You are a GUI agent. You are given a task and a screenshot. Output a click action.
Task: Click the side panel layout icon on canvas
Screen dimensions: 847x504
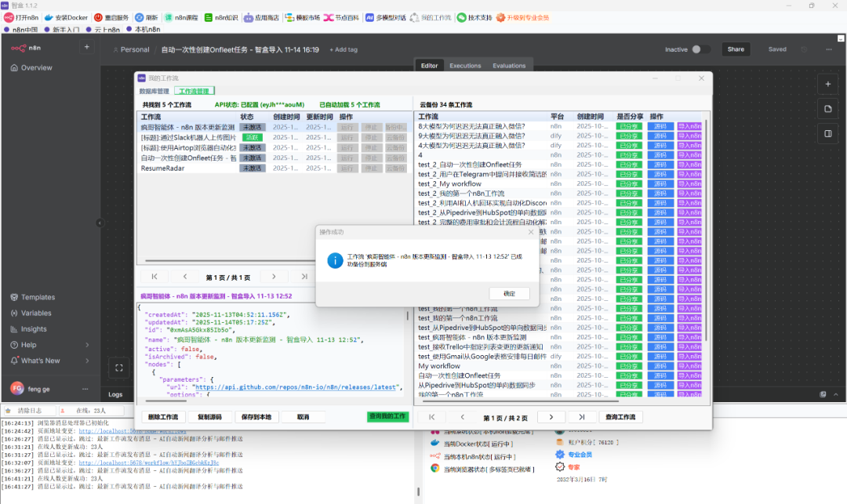[x=827, y=133]
